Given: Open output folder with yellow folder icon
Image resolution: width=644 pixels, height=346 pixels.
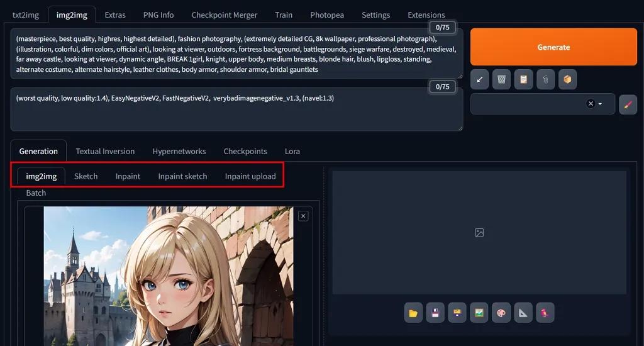Looking at the screenshot, I should coord(413,313).
